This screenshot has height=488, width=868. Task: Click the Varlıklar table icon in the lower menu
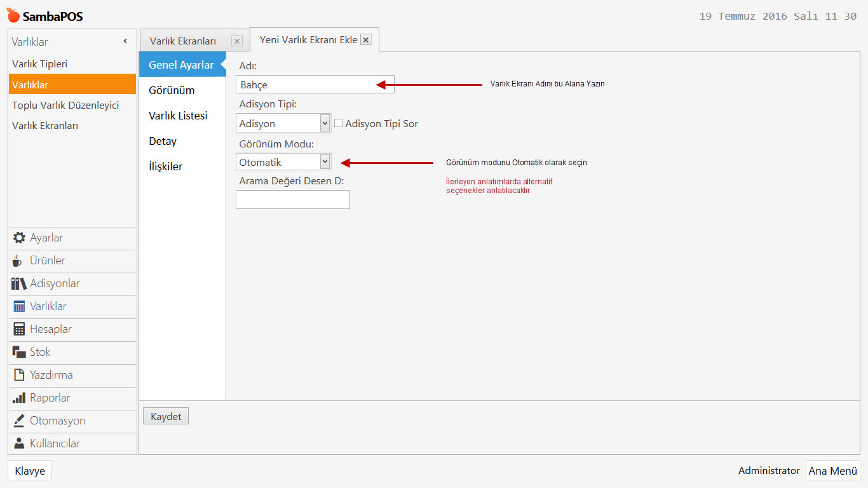tap(19, 306)
